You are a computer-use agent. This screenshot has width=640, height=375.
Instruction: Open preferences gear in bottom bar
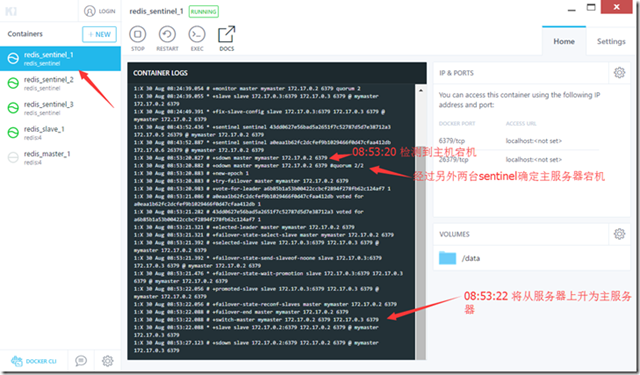pyautogui.click(x=107, y=361)
